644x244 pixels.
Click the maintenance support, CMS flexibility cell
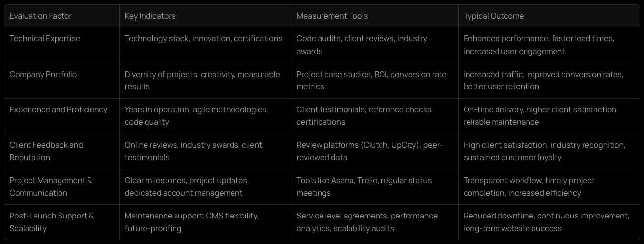205,222
